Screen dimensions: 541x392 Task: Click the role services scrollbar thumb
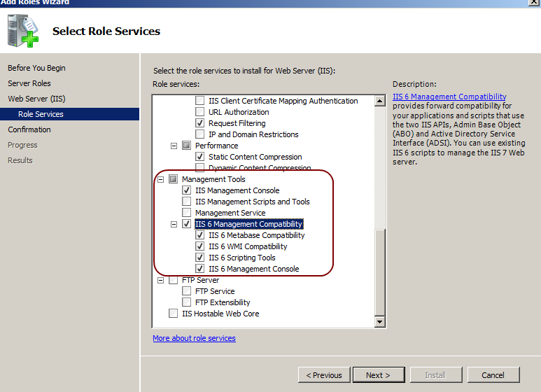click(380, 272)
